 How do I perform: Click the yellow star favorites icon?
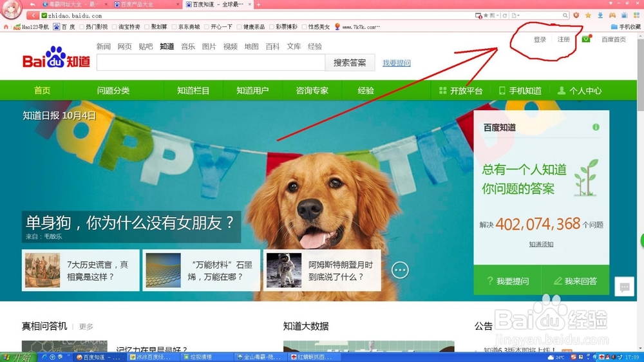point(588,15)
